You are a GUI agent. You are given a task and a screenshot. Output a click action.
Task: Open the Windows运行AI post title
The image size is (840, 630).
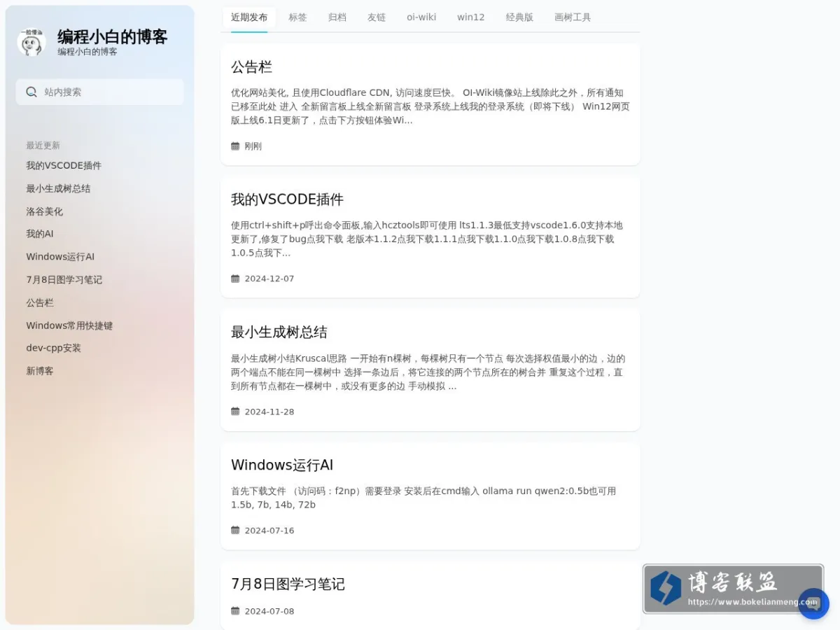pos(282,465)
